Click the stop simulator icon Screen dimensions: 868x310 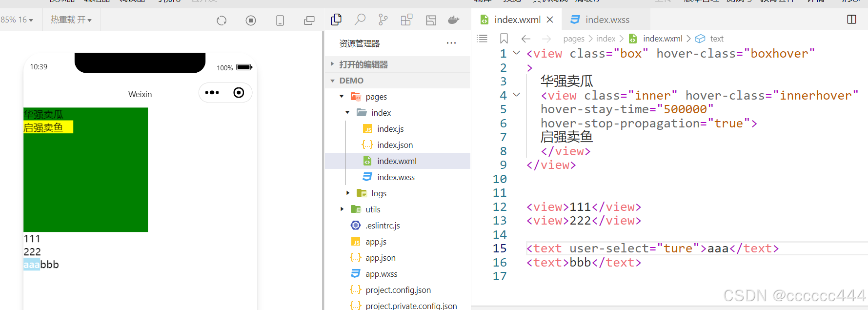251,21
